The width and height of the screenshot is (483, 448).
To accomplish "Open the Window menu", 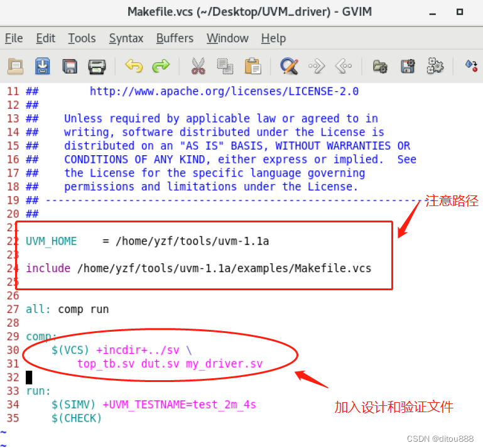I will (227, 38).
